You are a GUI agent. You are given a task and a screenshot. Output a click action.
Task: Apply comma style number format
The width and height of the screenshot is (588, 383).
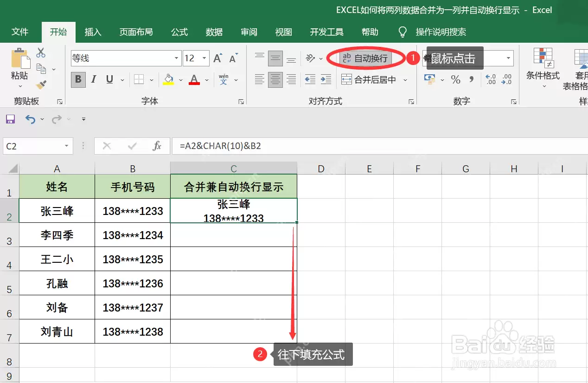pos(472,79)
